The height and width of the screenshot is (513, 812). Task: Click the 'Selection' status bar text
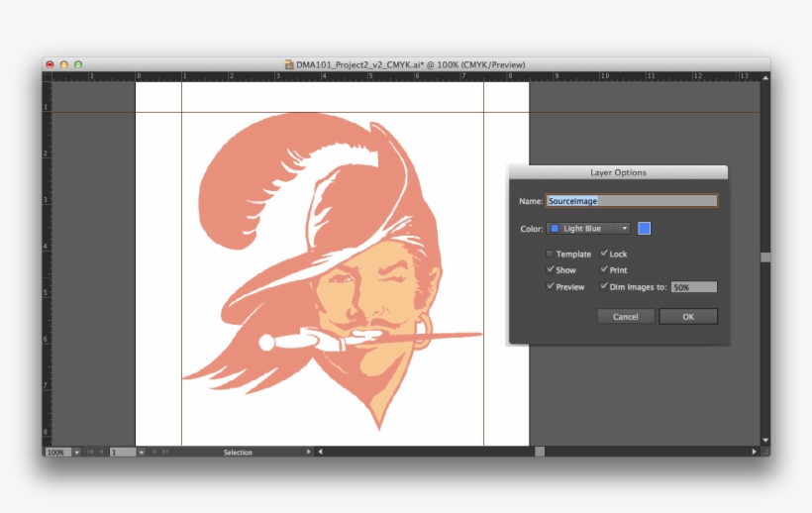(238, 453)
